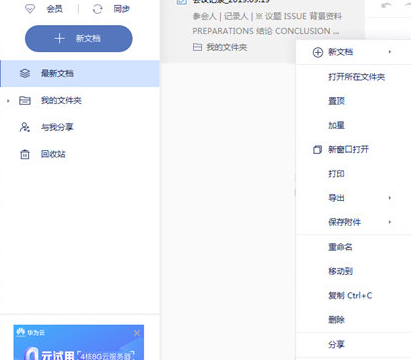The image size is (411, 360).
Task: Choose 移动到 in the context menu
Action: 340,271
